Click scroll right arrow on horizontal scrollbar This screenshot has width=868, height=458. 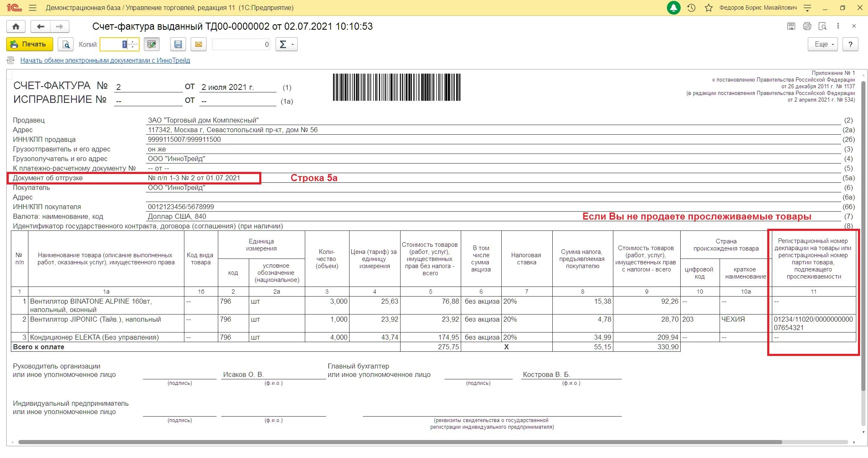(854, 442)
